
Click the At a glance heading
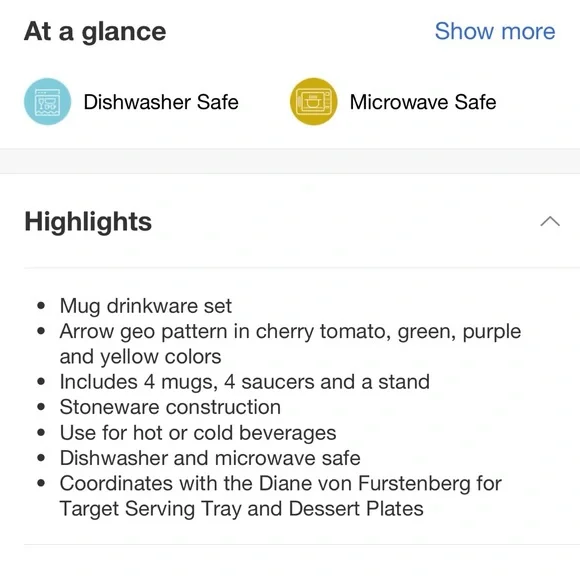tap(95, 32)
